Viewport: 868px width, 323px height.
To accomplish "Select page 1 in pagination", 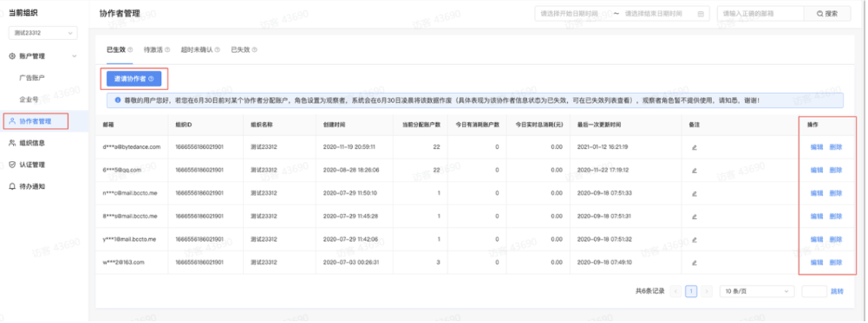I will tap(691, 292).
